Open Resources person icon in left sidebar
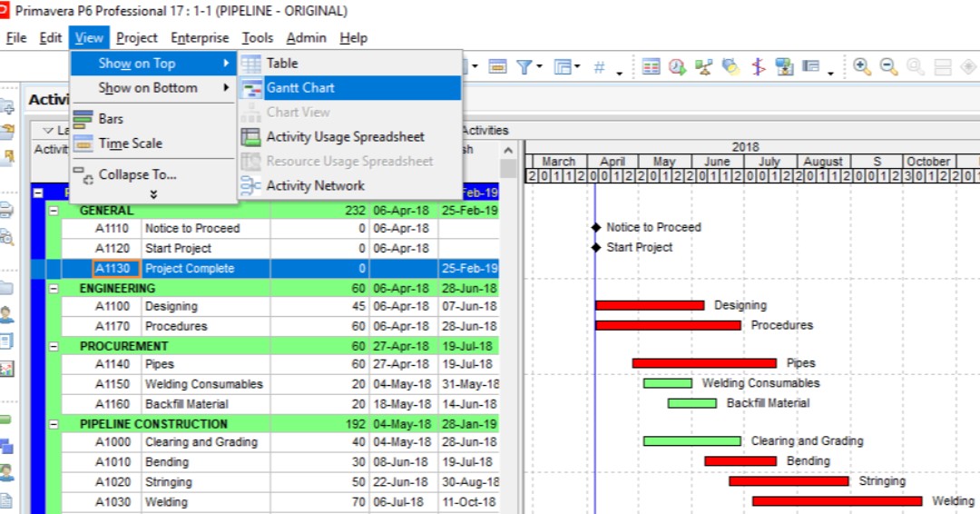 click(6, 314)
